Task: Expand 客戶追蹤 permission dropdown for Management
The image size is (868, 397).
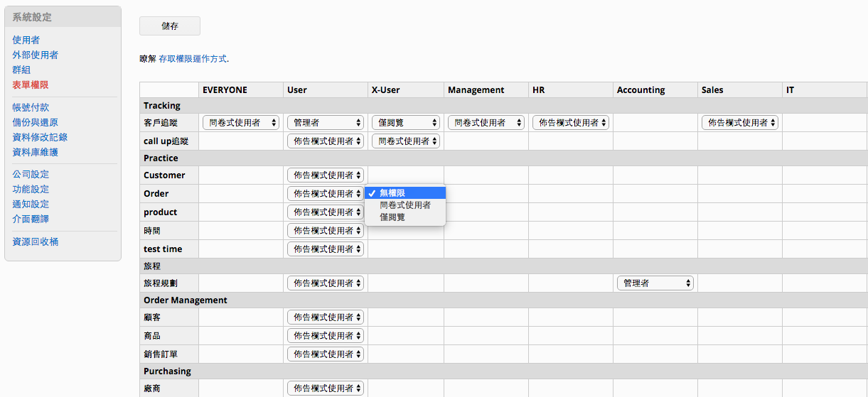Action: tap(486, 123)
